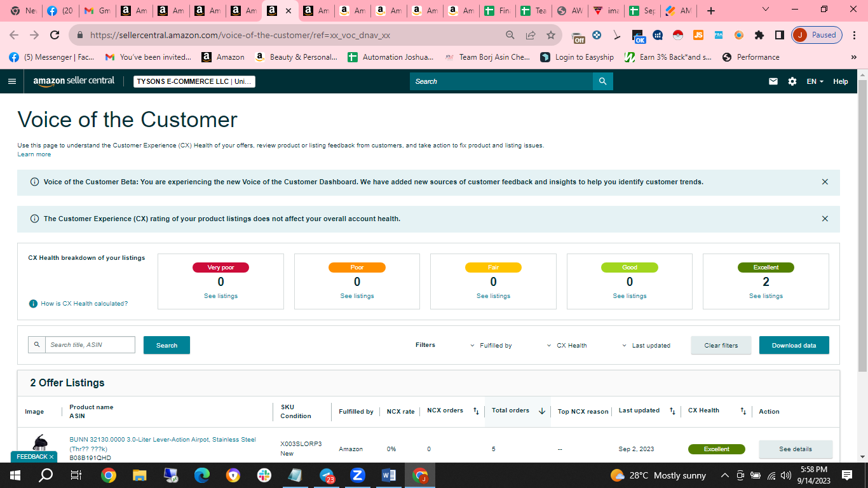Expand the Last updated filter dropdown
The height and width of the screenshot is (488, 868).
tap(646, 346)
